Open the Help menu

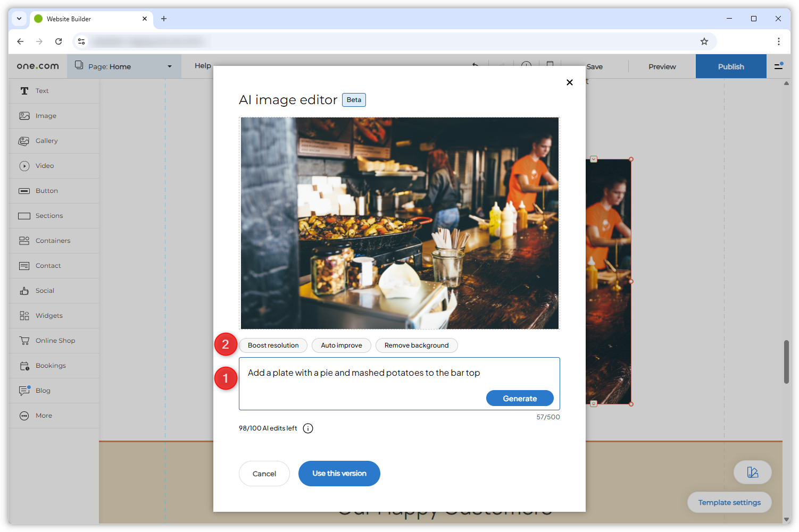tap(203, 65)
